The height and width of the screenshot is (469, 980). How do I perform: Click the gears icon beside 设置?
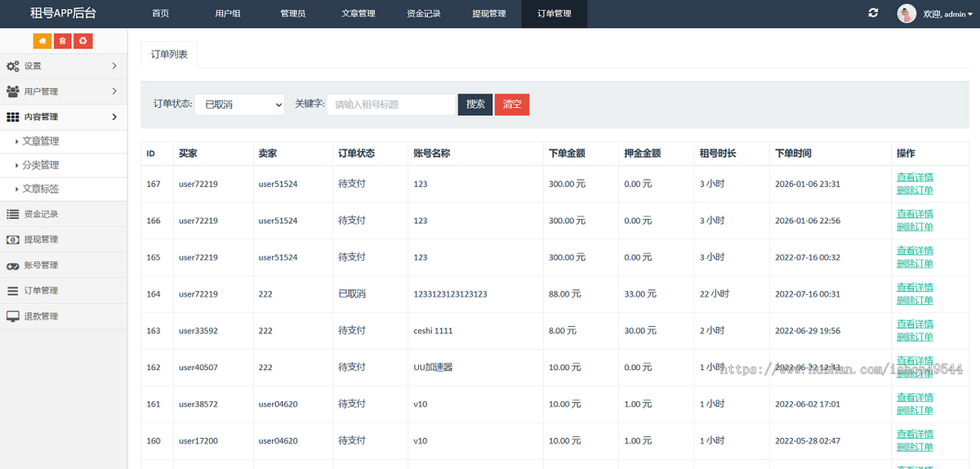pos(12,66)
